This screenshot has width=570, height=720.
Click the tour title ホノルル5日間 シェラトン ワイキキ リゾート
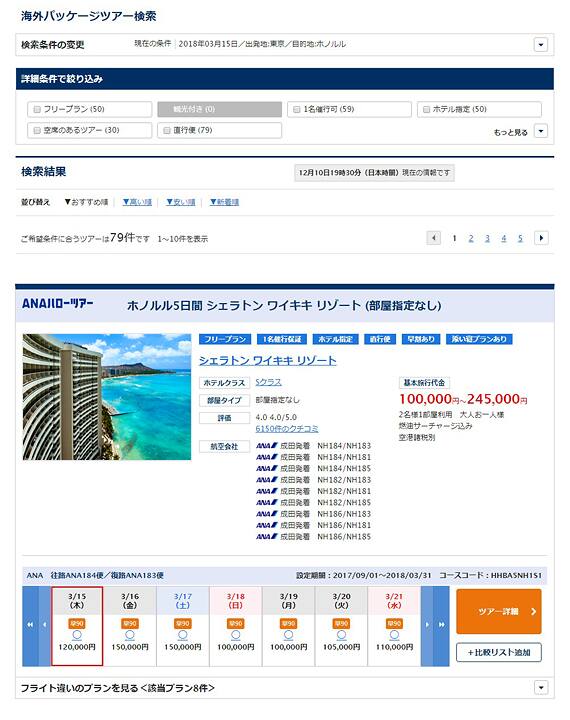[x=284, y=306]
